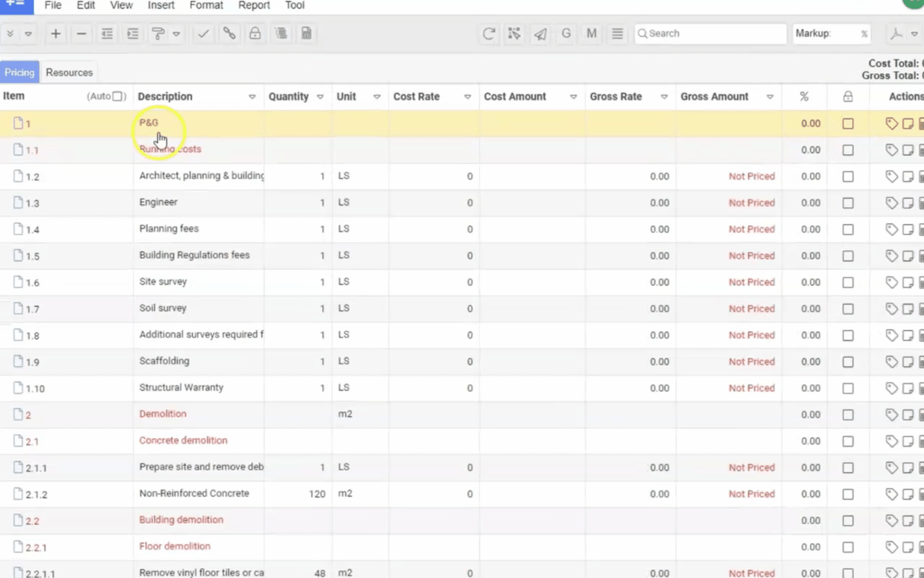Open the Cost Rate column dropdown arrow
Screen dimensions: 924x578
click(x=467, y=97)
